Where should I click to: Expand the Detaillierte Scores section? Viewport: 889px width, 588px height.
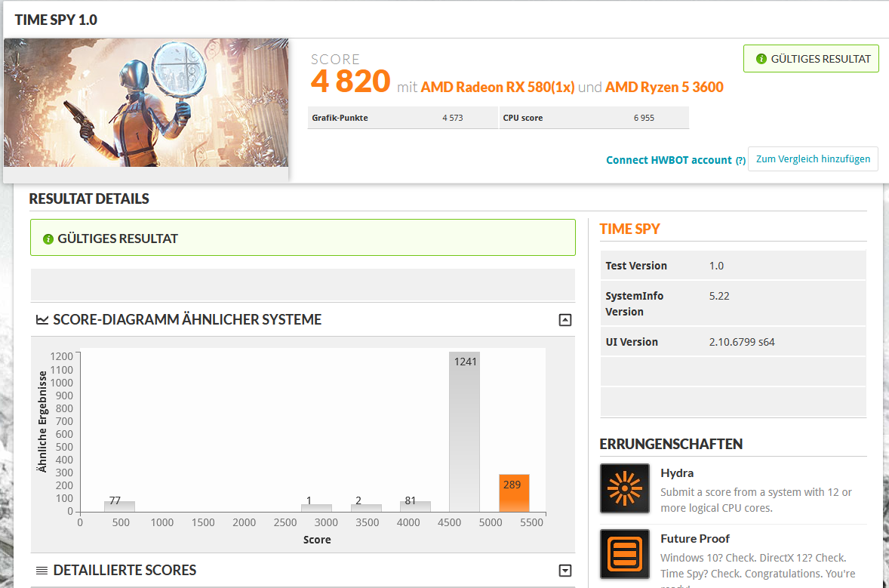(x=565, y=571)
